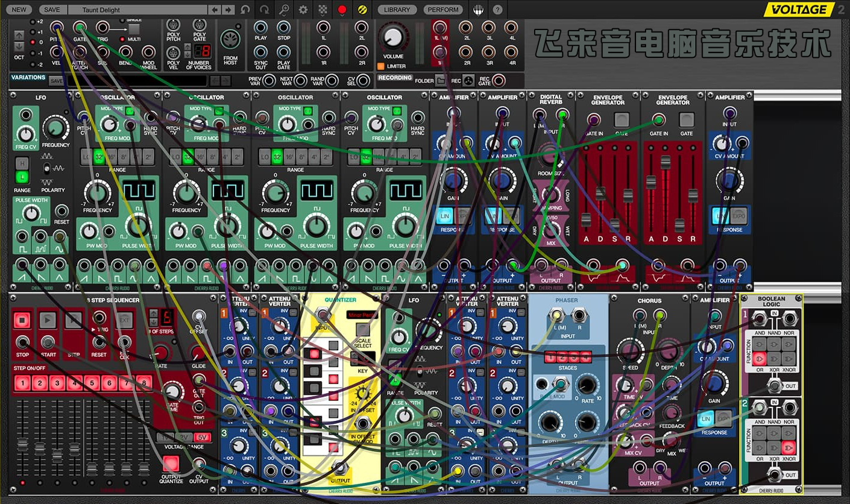
Task: Click the recording Folder icon
Action: click(x=441, y=80)
